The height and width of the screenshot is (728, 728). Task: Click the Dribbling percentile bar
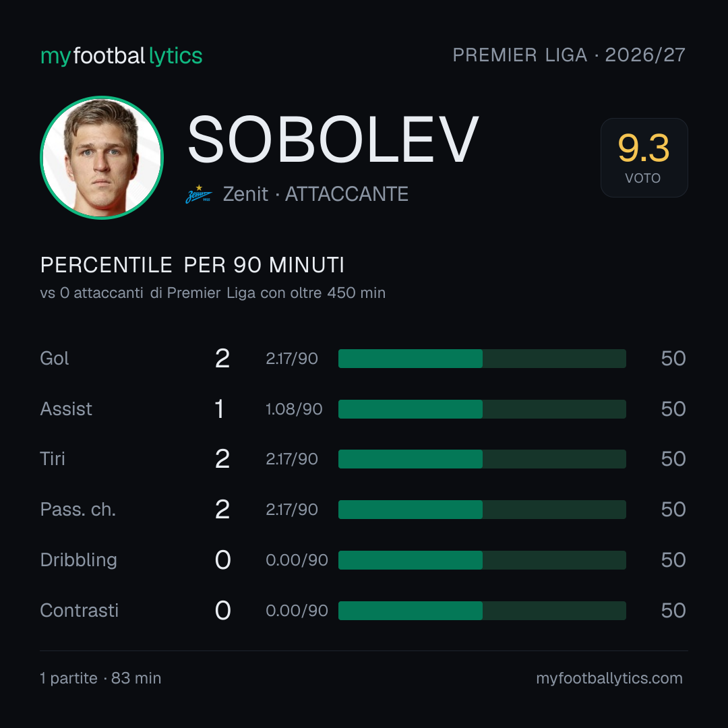(482, 560)
